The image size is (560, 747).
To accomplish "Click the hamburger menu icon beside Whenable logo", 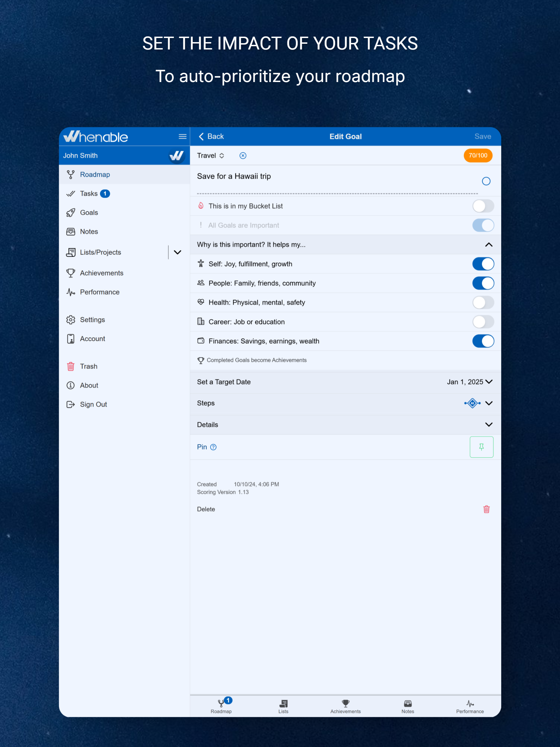I will coord(182,136).
